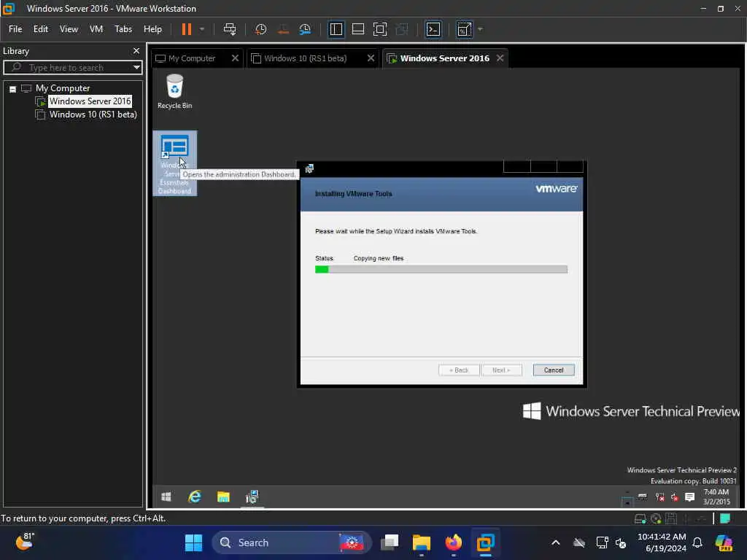
Task: Open the power options dropdown beside the pause icon
Action: click(x=202, y=29)
